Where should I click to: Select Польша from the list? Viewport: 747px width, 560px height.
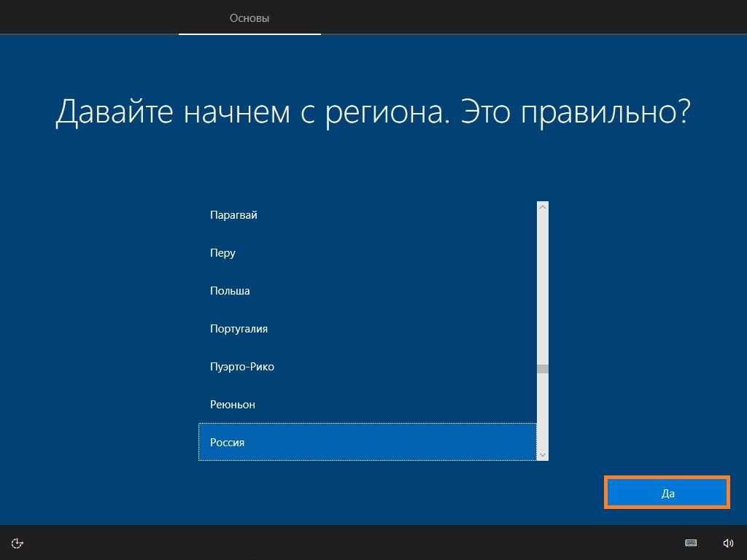230,291
